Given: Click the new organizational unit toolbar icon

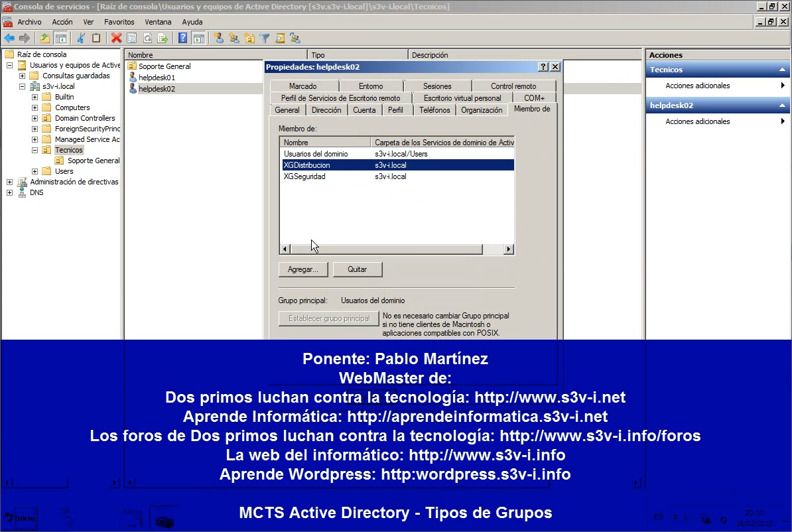Looking at the screenshot, I should pos(249,38).
